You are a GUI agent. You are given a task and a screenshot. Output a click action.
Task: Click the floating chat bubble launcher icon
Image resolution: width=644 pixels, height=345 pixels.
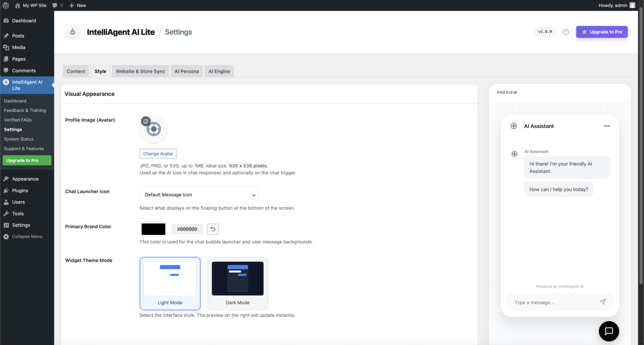[x=609, y=331]
